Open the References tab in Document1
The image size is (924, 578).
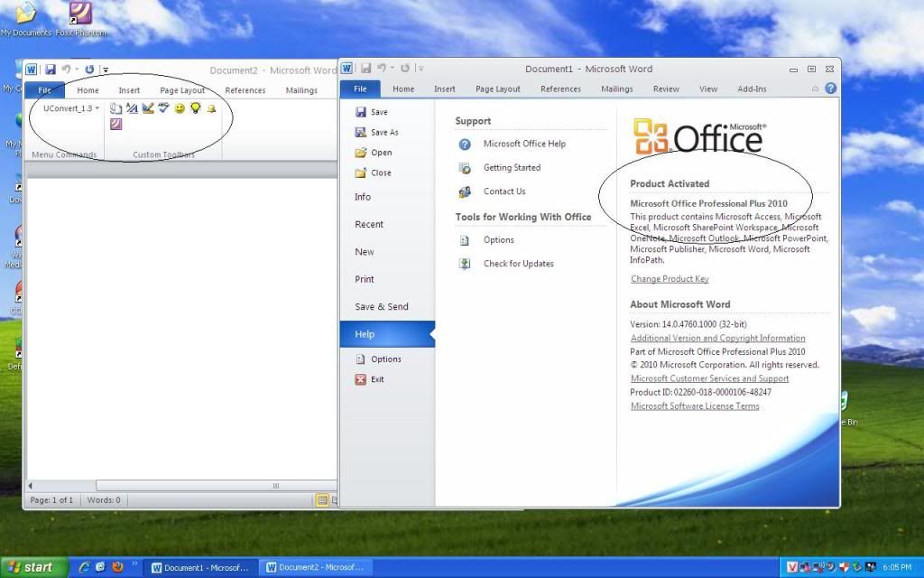point(560,89)
